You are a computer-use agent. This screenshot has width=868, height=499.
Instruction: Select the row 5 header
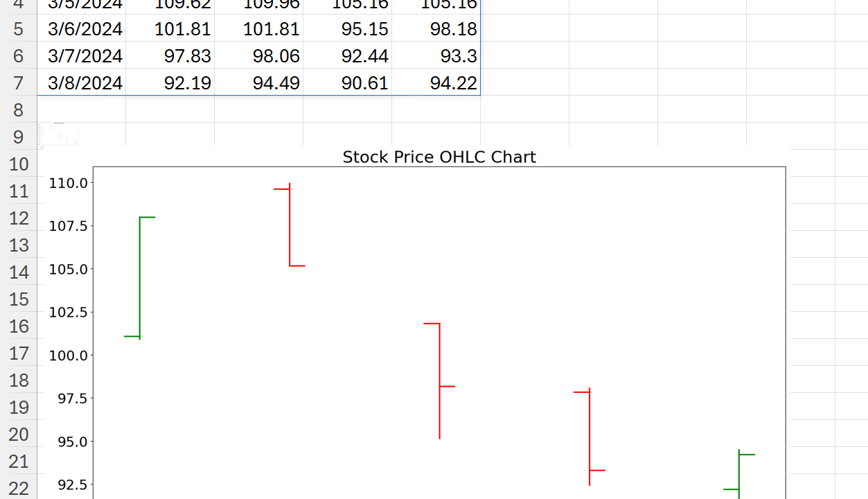[x=18, y=29]
